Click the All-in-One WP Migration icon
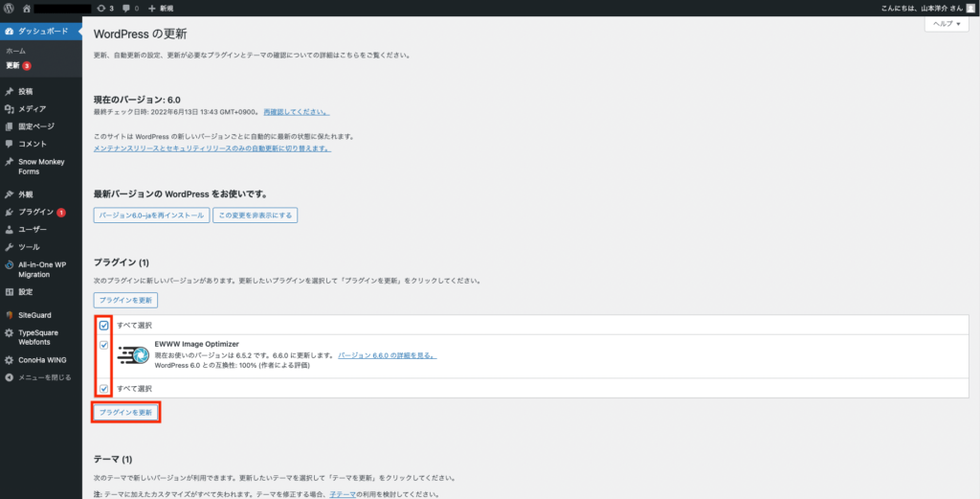Viewport: 980px width, 499px height. pos(9,265)
